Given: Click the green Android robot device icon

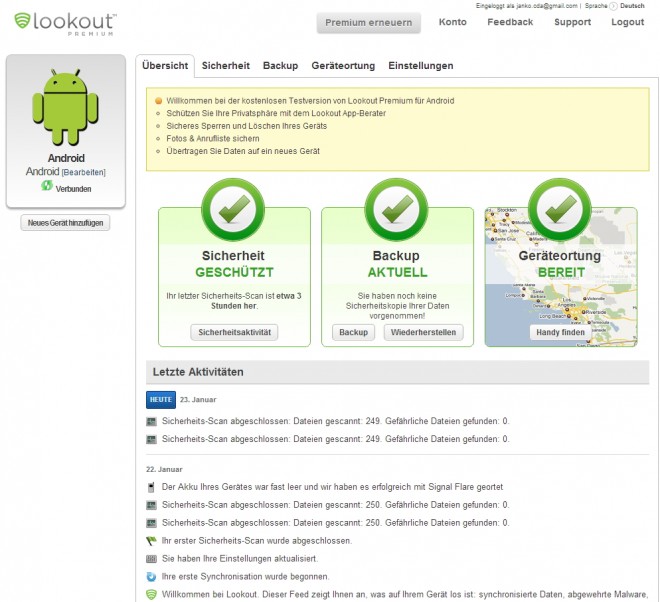Looking at the screenshot, I should [x=65, y=107].
